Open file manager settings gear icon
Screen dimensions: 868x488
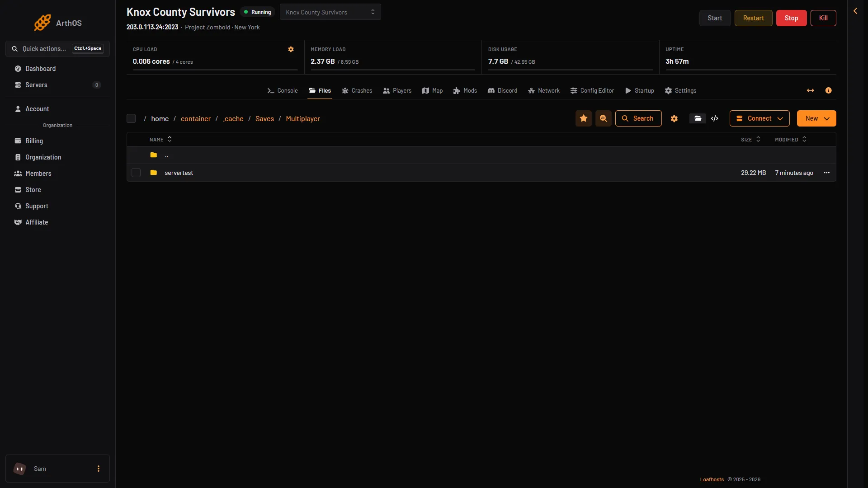pos(674,118)
